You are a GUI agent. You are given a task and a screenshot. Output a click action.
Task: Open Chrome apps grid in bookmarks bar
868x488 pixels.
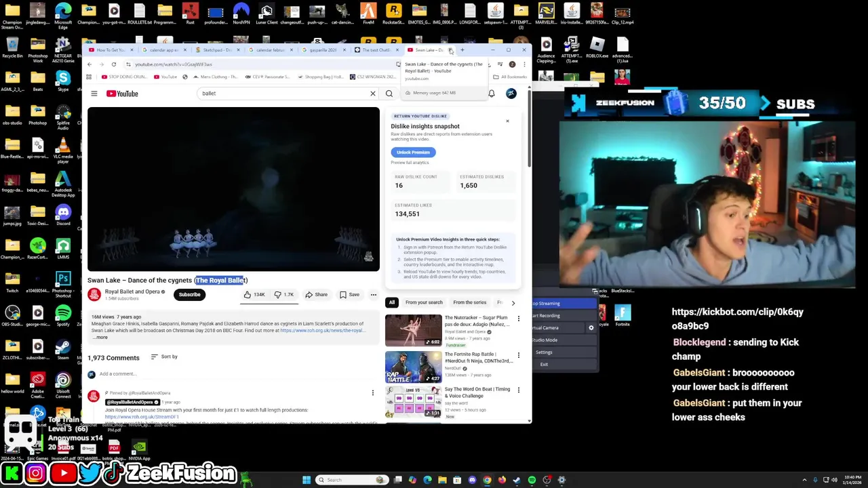coord(89,77)
